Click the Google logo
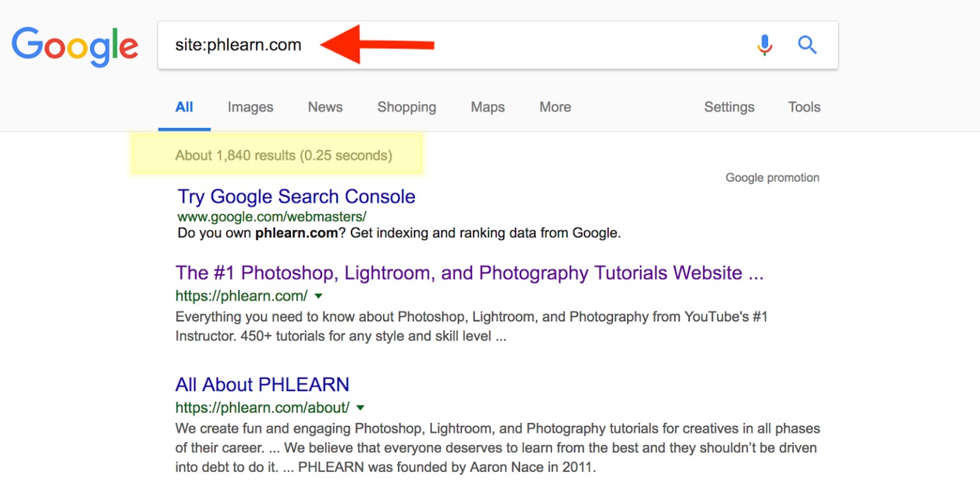 tap(75, 46)
